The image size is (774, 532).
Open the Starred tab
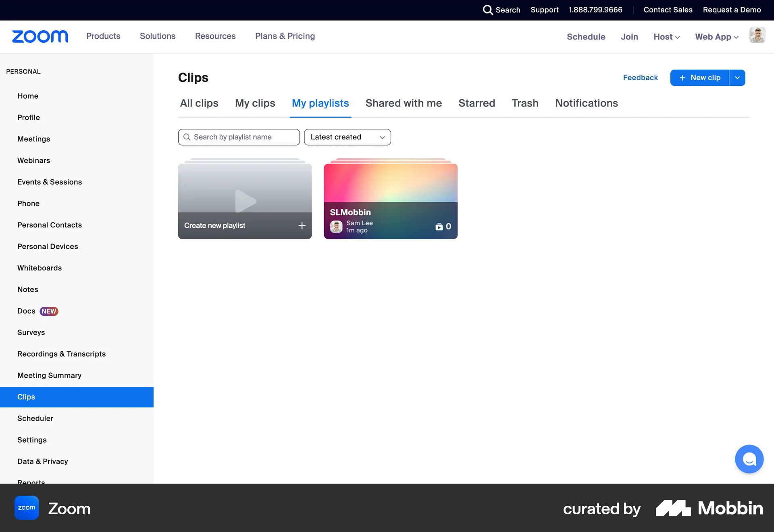point(476,103)
